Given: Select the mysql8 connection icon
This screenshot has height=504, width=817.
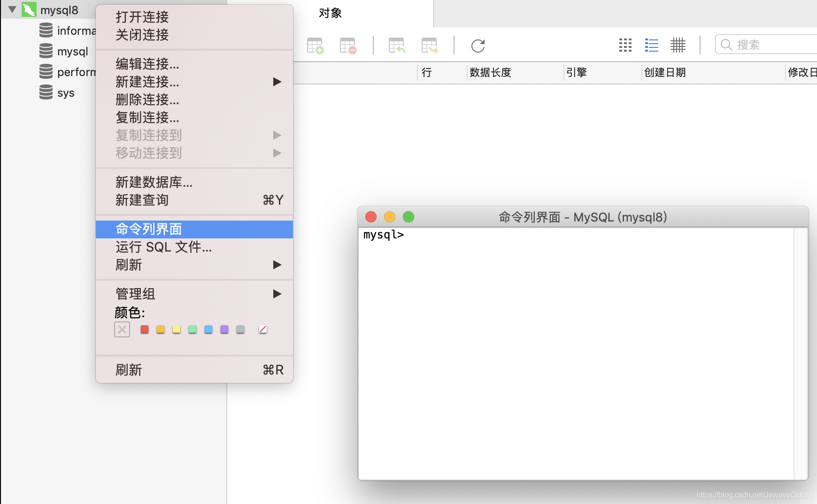Looking at the screenshot, I should click(x=29, y=9).
